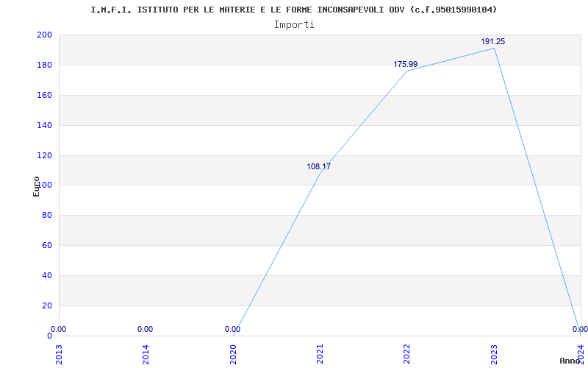
Task: Click the 60 y-axis value
Action: [47, 245]
